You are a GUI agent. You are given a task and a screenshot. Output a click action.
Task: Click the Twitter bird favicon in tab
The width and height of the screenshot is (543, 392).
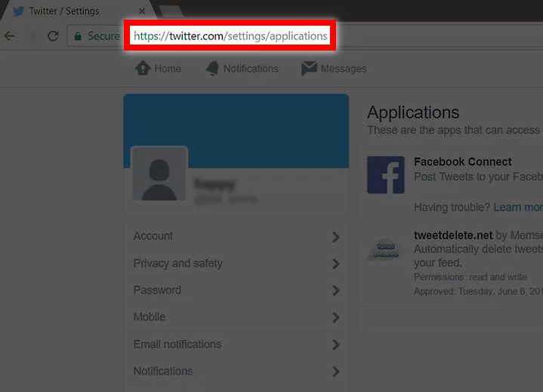(x=18, y=11)
